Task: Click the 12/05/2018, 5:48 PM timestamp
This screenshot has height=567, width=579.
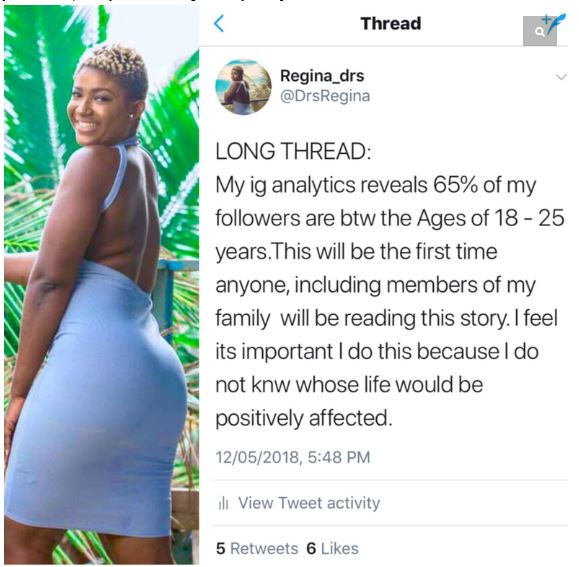Action: [x=292, y=457]
